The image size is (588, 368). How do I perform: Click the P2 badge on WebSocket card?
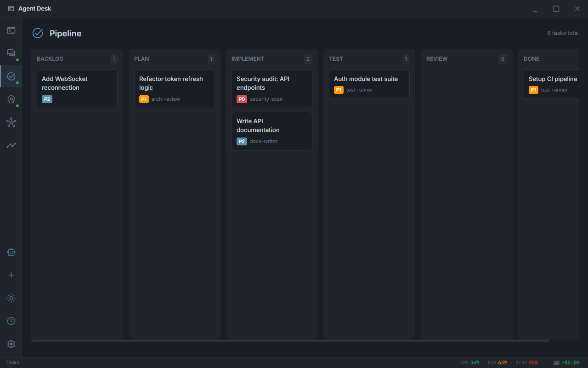(x=47, y=99)
